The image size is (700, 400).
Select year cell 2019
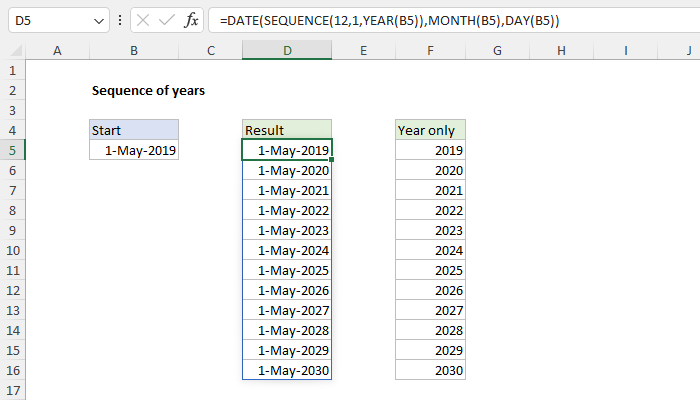[x=430, y=150]
